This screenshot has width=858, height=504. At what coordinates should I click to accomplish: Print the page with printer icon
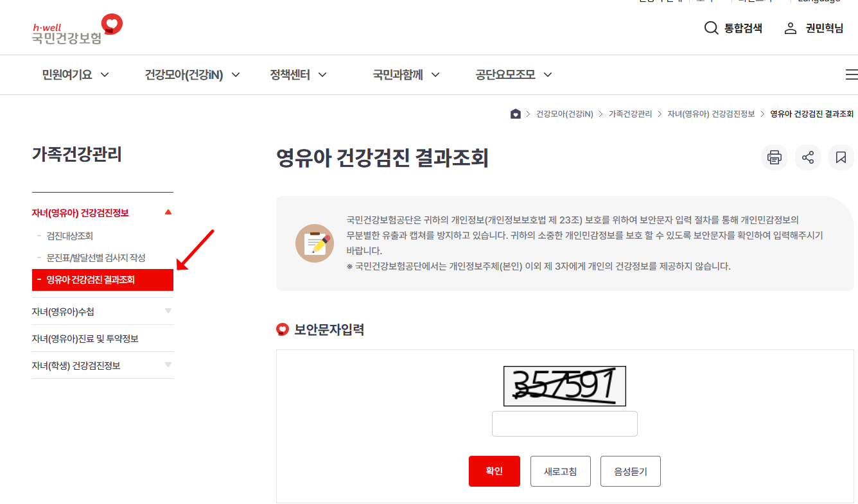pos(775,157)
